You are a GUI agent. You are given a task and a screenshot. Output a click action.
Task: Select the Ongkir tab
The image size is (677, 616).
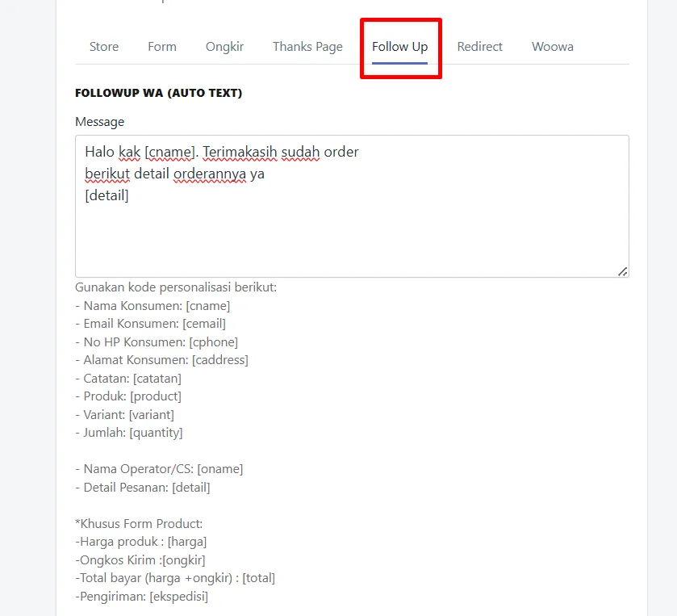coord(224,47)
